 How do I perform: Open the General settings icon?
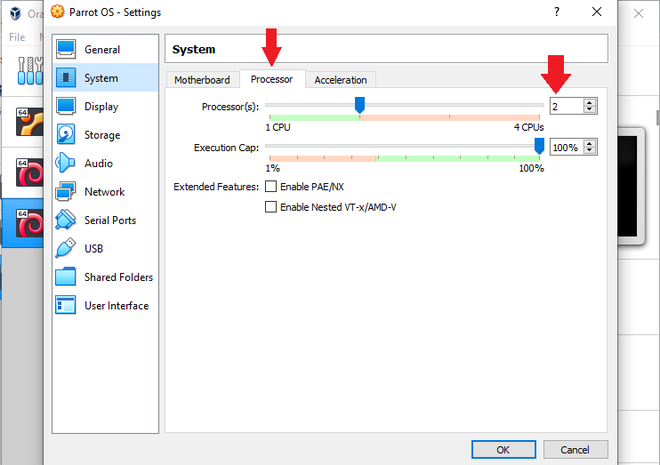[x=66, y=49]
